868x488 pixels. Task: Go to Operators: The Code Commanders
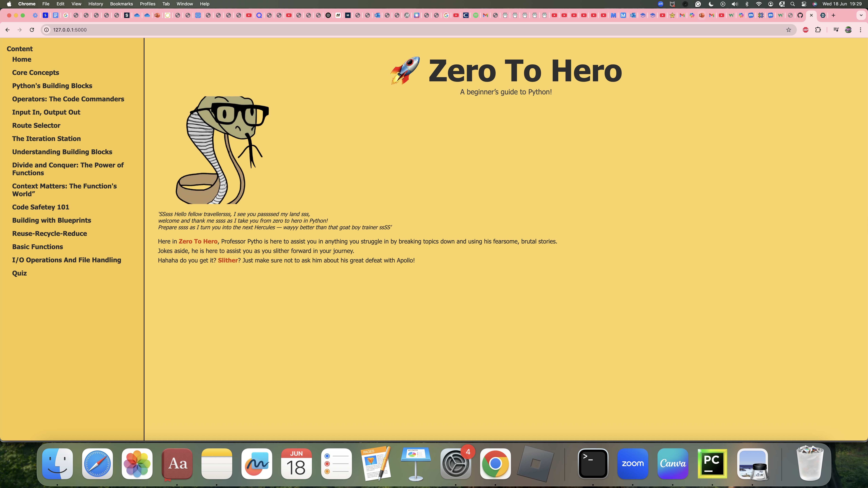pos(68,99)
